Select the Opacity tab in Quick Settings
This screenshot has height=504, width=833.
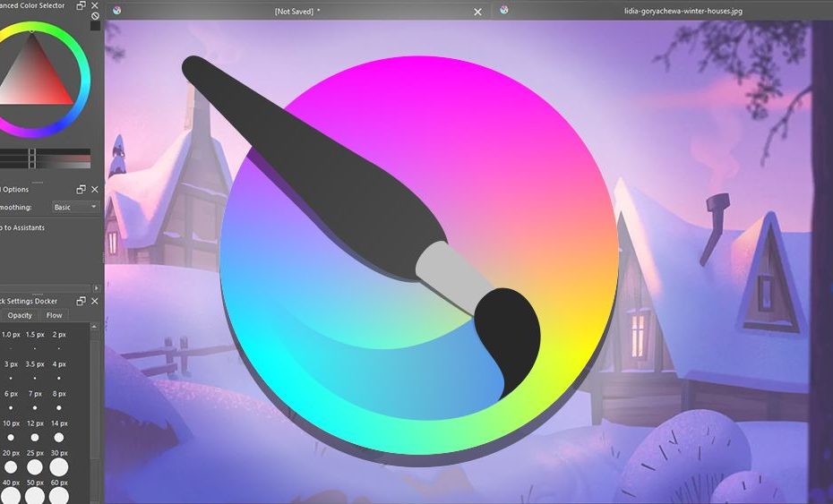pyautogui.click(x=20, y=315)
